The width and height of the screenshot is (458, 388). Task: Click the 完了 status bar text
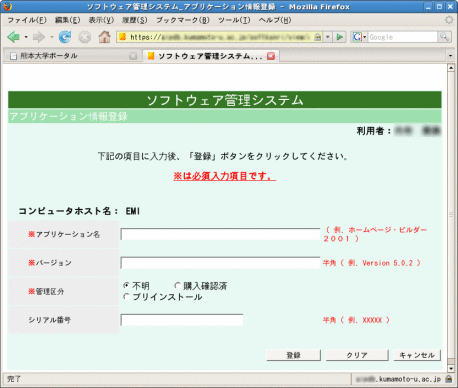pos(14,379)
